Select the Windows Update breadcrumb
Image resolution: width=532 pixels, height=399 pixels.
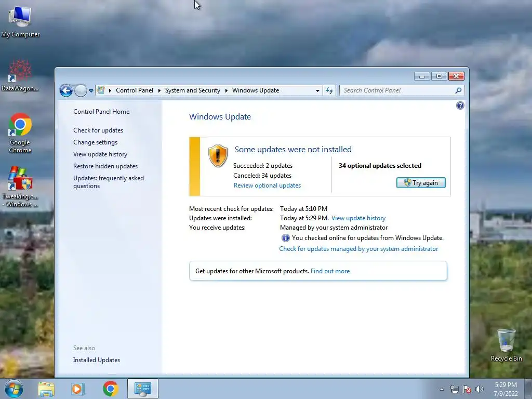tap(256, 90)
